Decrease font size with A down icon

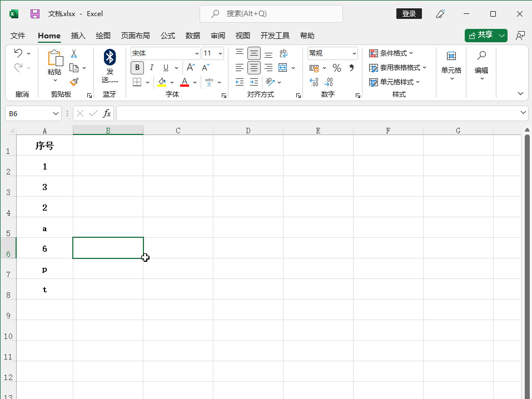pos(206,67)
